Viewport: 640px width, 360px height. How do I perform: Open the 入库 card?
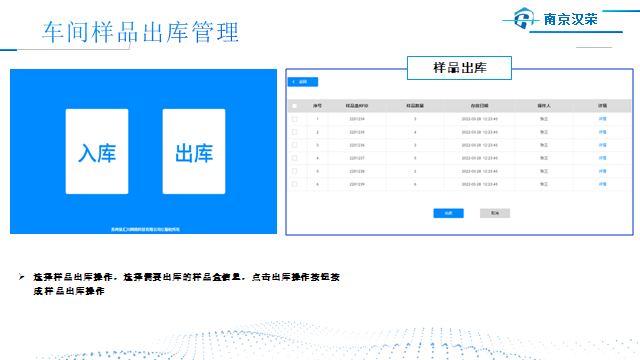[x=97, y=151]
